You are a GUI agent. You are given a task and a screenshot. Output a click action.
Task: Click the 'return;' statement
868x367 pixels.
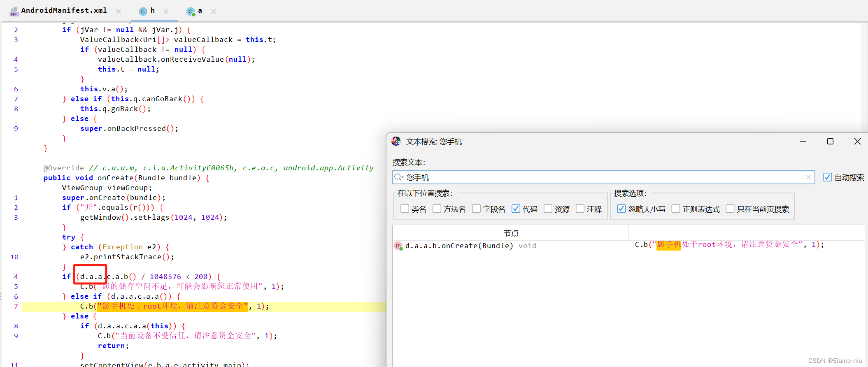[113, 346]
